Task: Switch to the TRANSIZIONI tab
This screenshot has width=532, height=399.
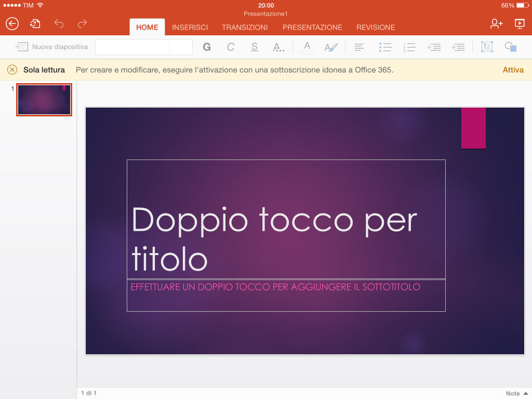Action: coord(245,27)
